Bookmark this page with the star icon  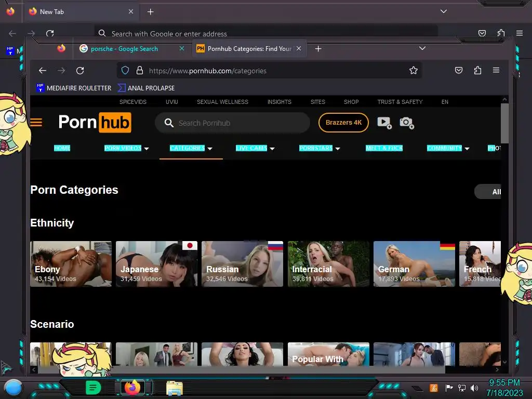pyautogui.click(x=413, y=71)
